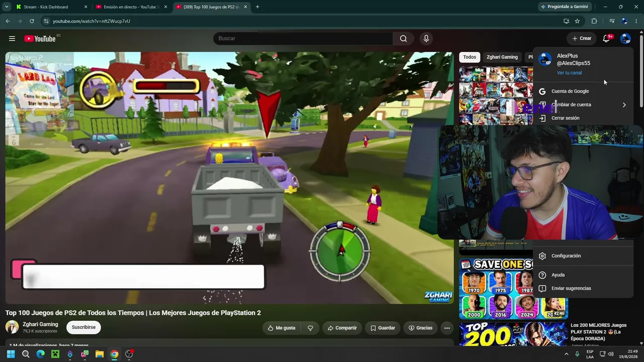
Task: Bookmark this page with the star icon
Action: (x=577, y=21)
